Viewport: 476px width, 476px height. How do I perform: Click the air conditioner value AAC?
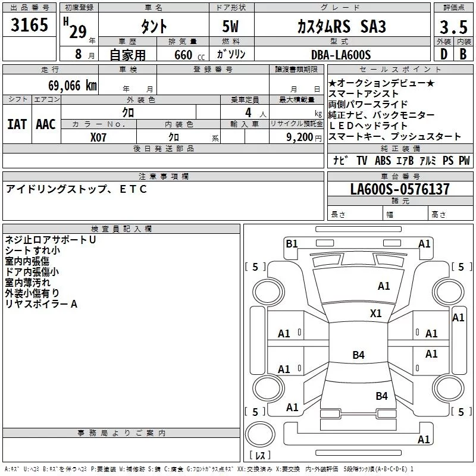[x=46, y=124]
